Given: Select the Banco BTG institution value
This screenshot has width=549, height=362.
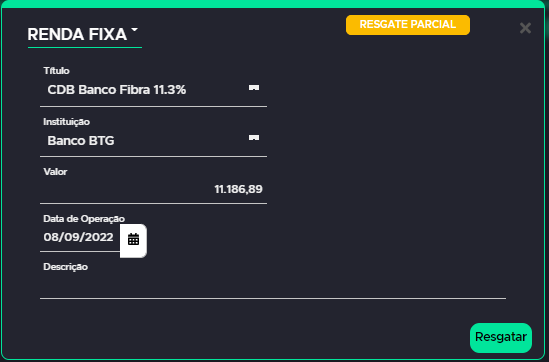Looking at the screenshot, I should coord(81,141).
